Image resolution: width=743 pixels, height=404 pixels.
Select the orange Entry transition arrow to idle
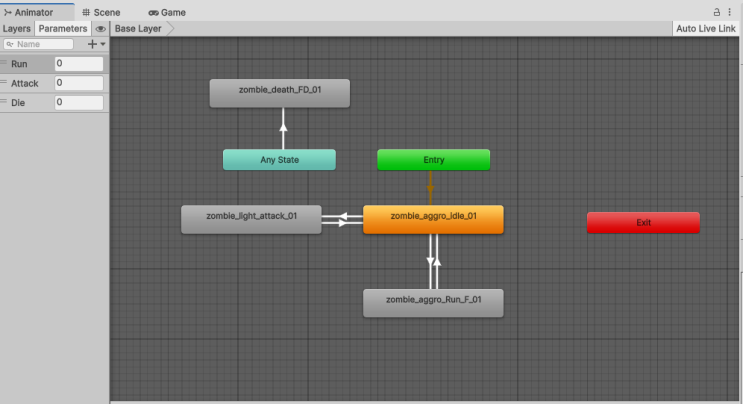pyautogui.click(x=430, y=188)
